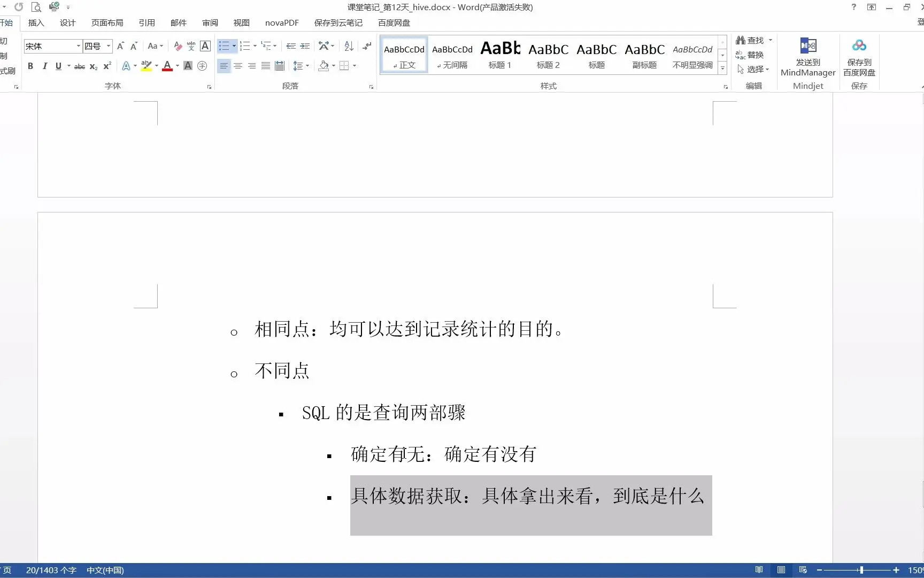
Task: Click the language indicator 中文(中国)
Action: [105, 570]
